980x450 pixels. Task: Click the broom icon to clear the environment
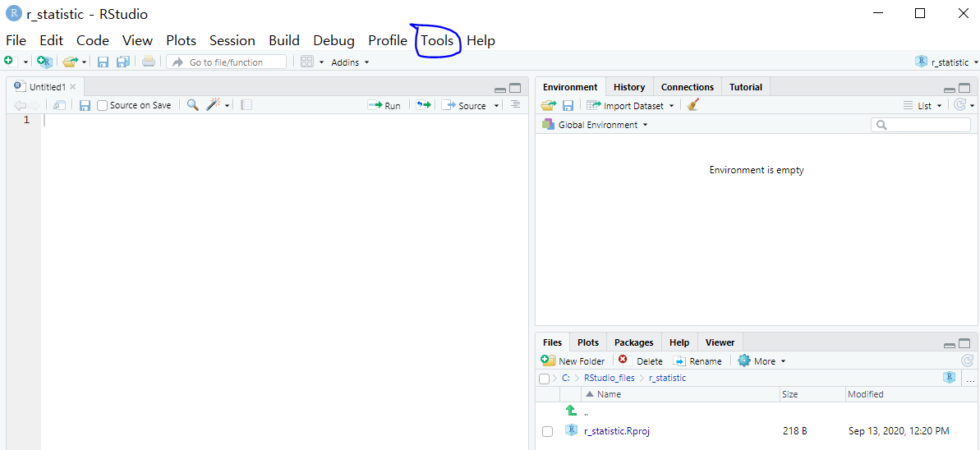pyautogui.click(x=692, y=105)
